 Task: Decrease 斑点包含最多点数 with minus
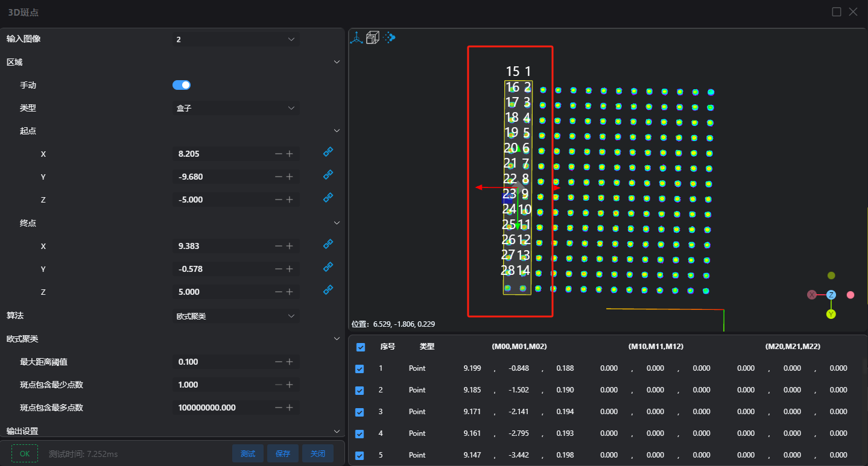coord(279,408)
